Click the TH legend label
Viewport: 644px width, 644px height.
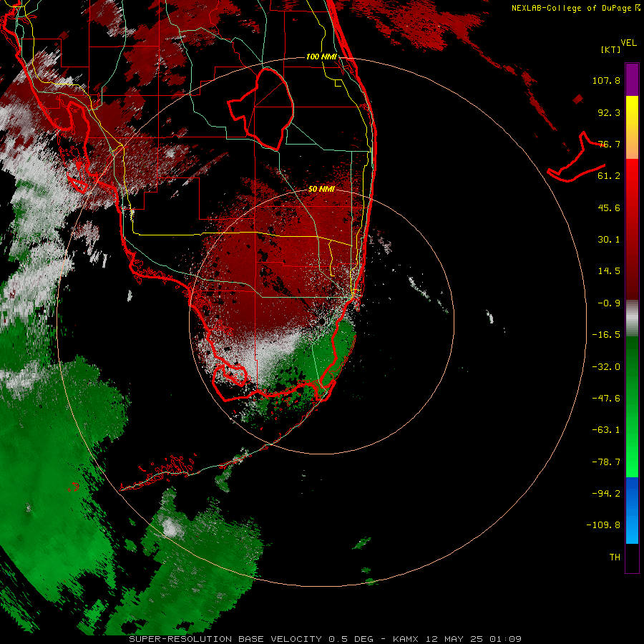point(615,557)
